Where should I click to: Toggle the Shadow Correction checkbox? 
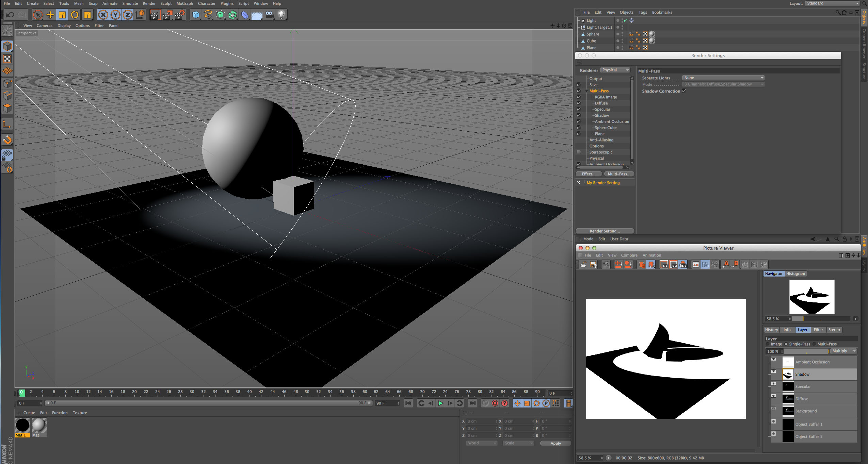point(684,91)
